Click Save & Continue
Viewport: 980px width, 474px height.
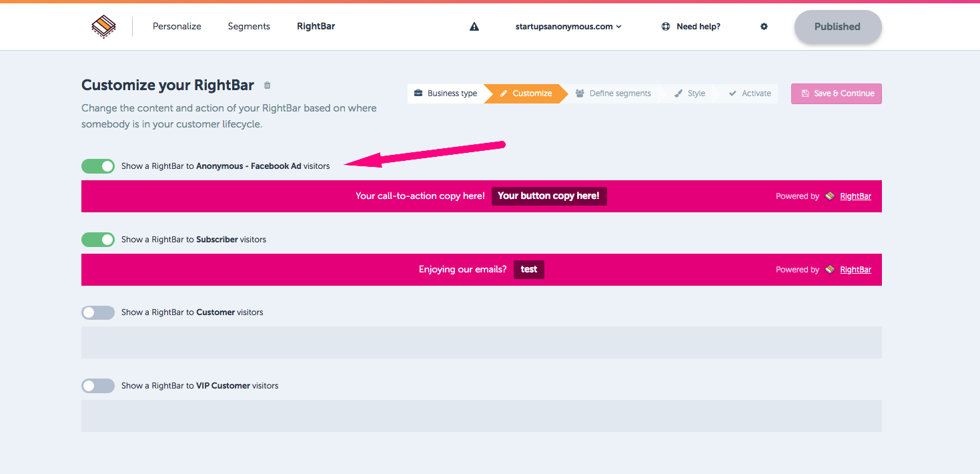tap(837, 93)
